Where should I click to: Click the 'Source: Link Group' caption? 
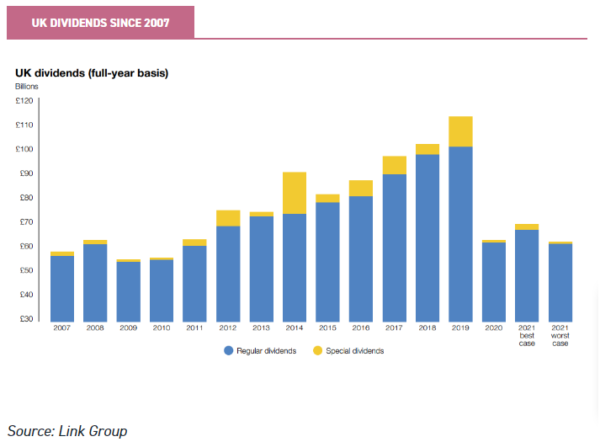tap(67, 431)
